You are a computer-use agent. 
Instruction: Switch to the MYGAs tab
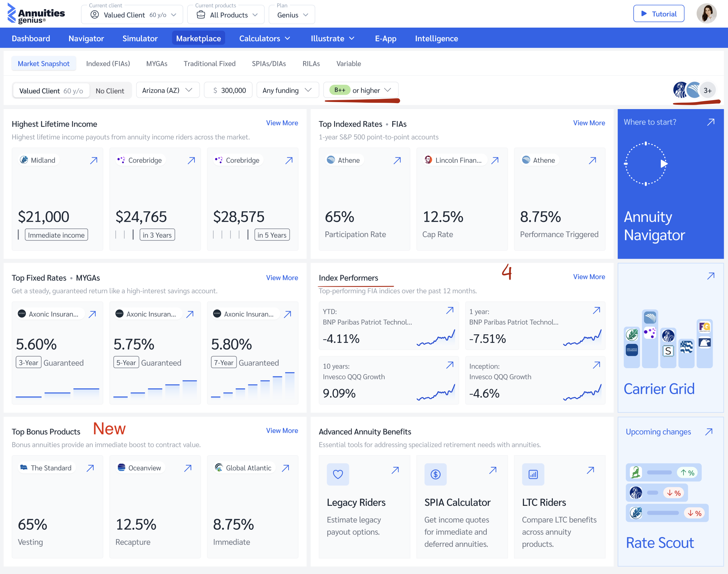[x=157, y=64]
